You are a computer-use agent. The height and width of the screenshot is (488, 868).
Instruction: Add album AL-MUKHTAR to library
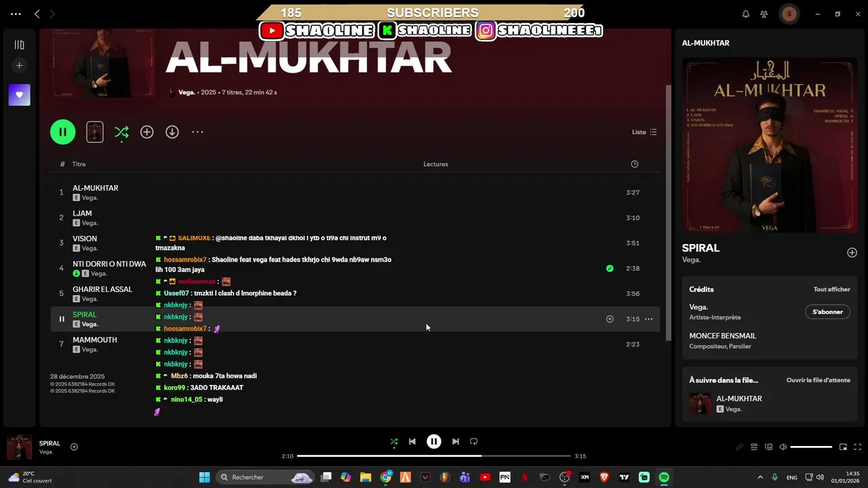coord(146,132)
